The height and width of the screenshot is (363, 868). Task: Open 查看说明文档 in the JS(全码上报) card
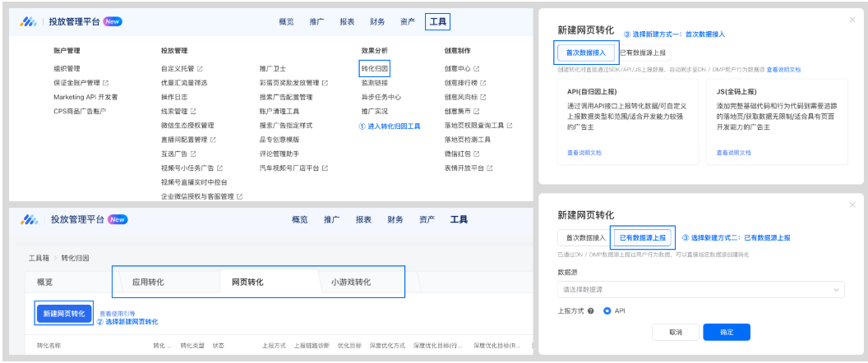pos(733,153)
